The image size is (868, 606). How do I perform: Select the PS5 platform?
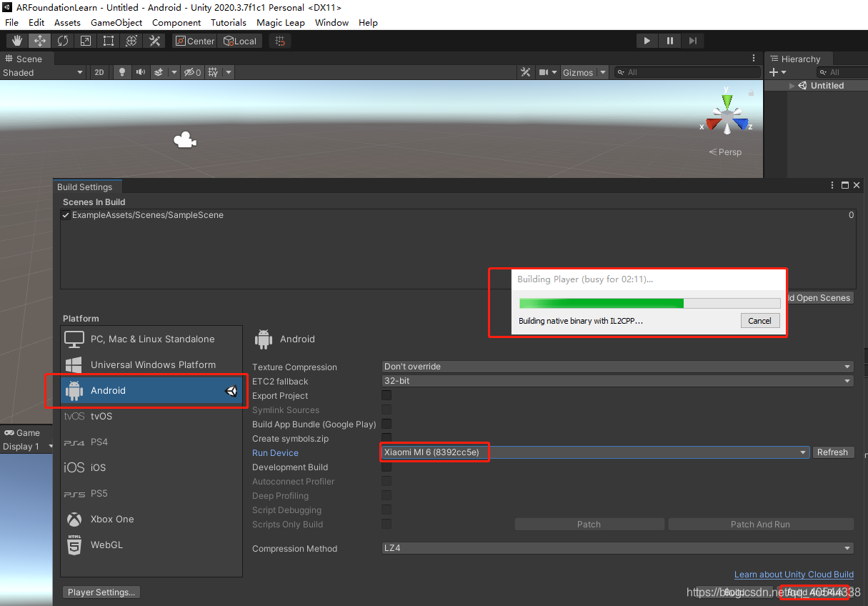(x=151, y=493)
